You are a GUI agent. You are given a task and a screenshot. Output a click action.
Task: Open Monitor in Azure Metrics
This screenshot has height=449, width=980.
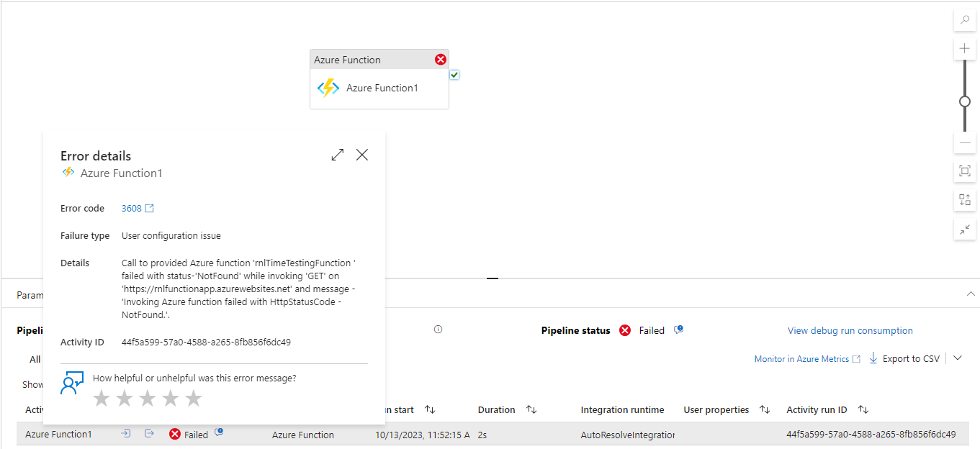pyautogui.click(x=801, y=358)
